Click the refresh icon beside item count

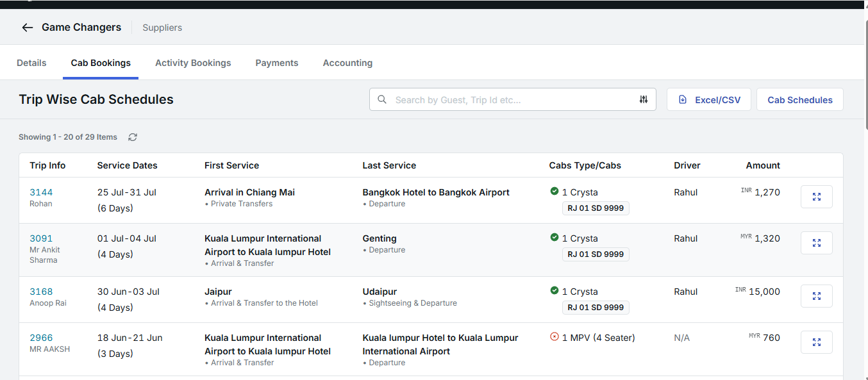click(x=133, y=136)
